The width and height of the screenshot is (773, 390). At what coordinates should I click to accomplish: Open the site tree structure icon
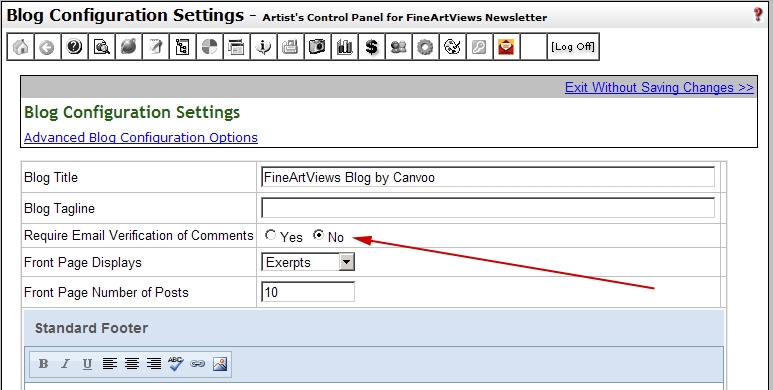[182, 47]
